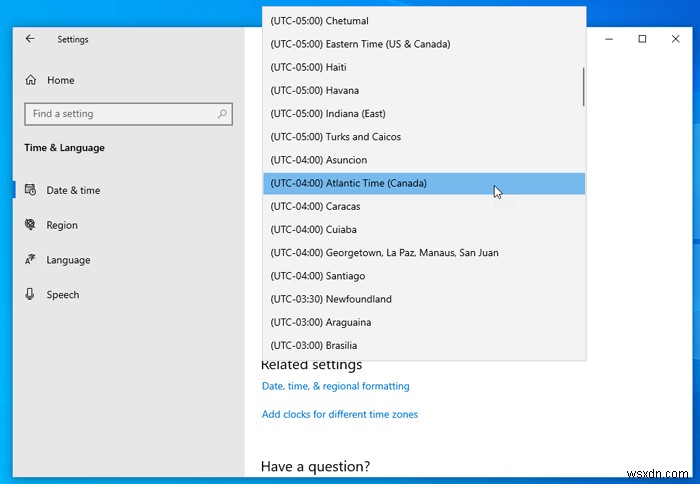The width and height of the screenshot is (700, 484).
Task: Select Eastern Time (US & Canada)
Action: [360, 44]
